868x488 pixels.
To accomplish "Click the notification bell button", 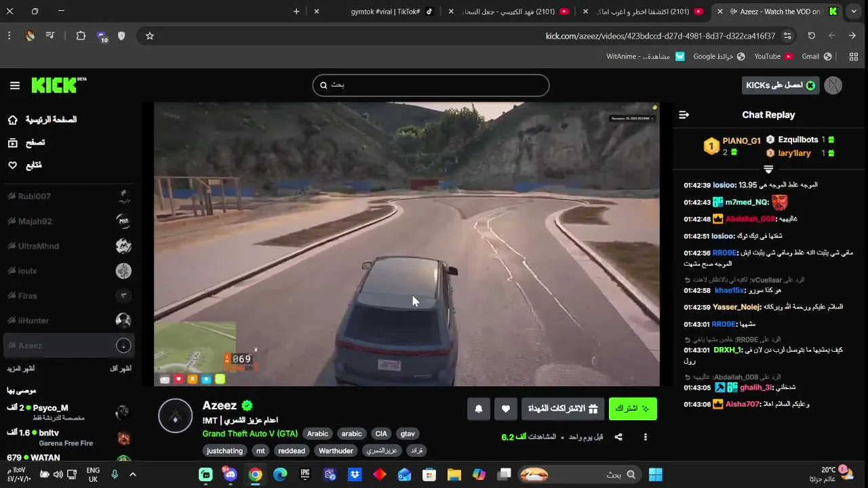I will pyautogui.click(x=479, y=409).
